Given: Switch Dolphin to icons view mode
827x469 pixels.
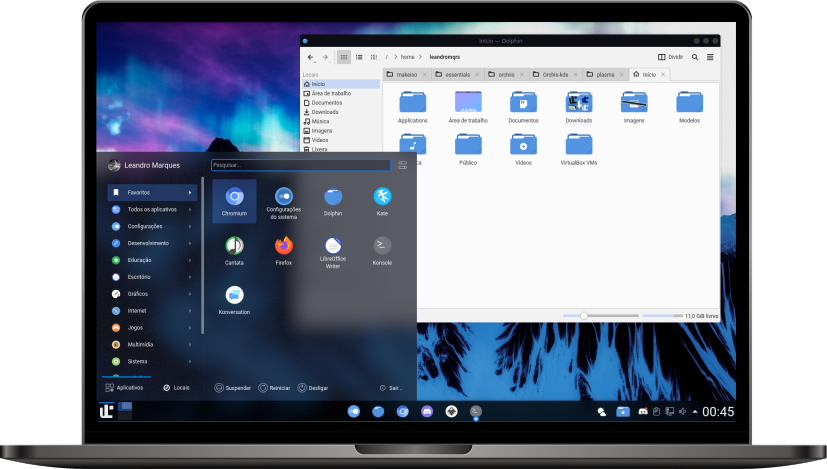Looking at the screenshot, I should (x=344, y=57).
